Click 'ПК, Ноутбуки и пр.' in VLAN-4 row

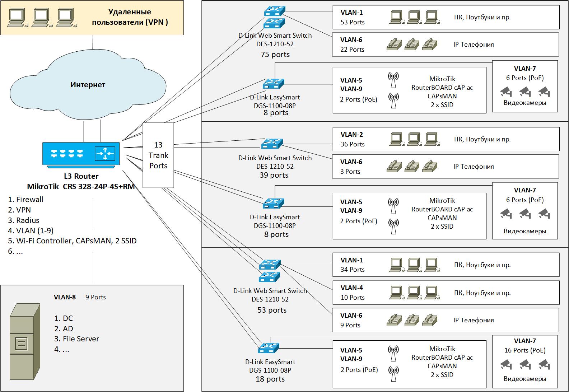coord(482,293)
